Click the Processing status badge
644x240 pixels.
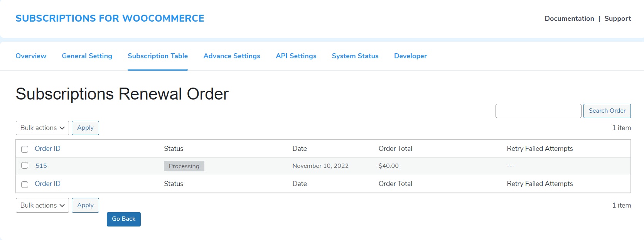tap(184, 166)
